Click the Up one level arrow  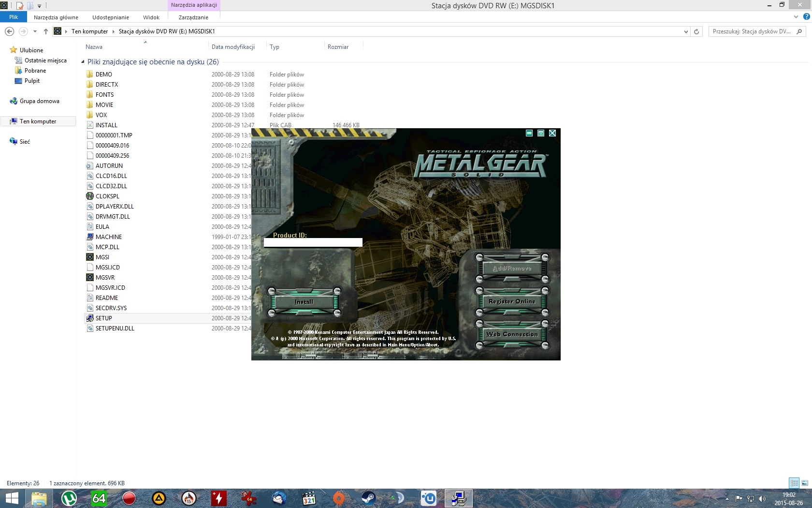[x=46, y=31]
